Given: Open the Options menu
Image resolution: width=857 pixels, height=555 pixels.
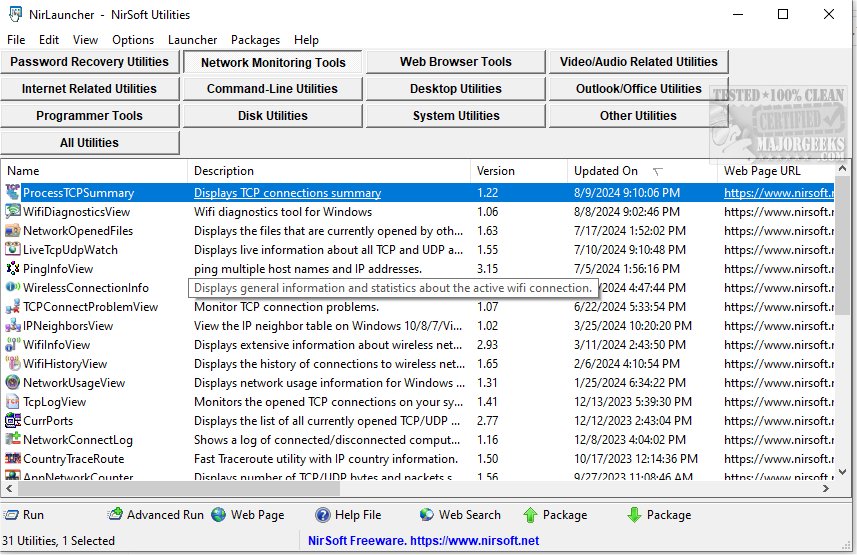Looking at the screenshot, I should pos(133,40).
